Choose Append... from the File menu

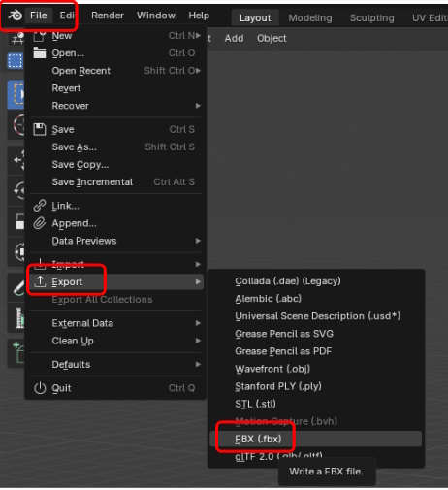pos(115,223)
